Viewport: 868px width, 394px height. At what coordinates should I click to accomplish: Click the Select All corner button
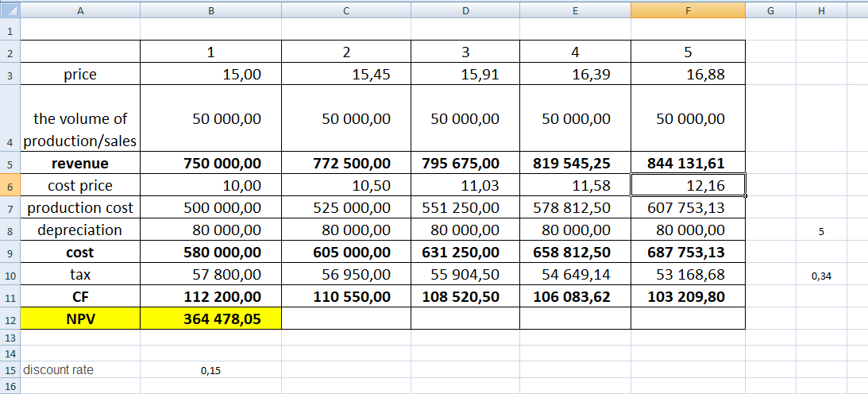click(10, 10)
